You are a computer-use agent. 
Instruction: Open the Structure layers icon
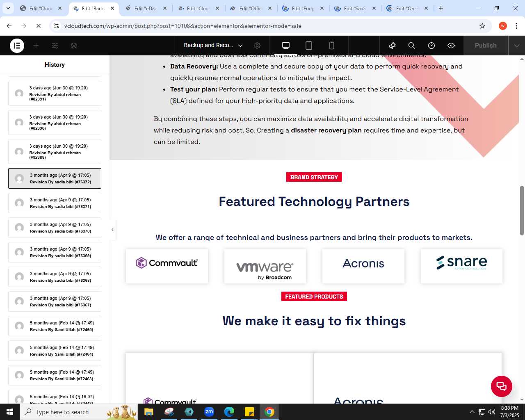(x=74, y=46)
